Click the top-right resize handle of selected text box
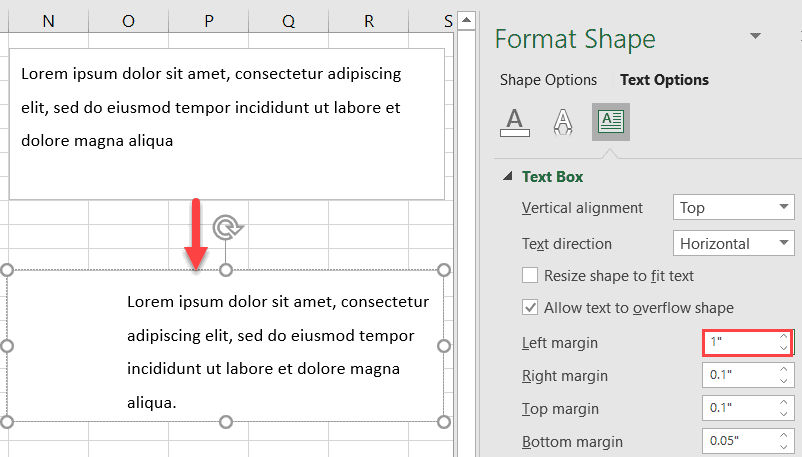Viewport: 802px width, 457px height. [x=444, y=270]
